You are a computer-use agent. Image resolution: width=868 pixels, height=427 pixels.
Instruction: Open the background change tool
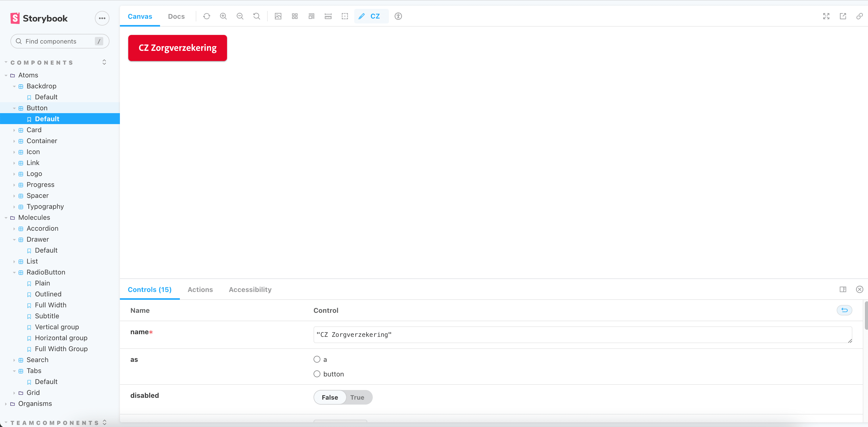[x=278, y=16]
